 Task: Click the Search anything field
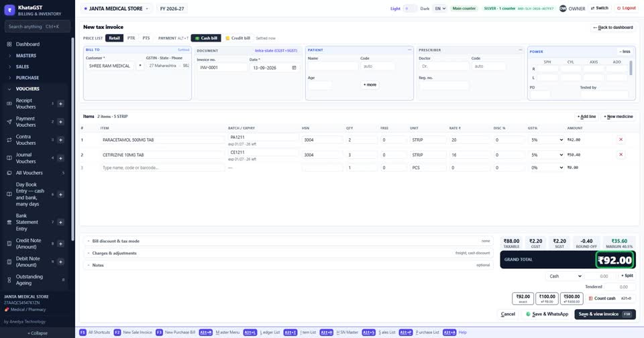[38, 27]
